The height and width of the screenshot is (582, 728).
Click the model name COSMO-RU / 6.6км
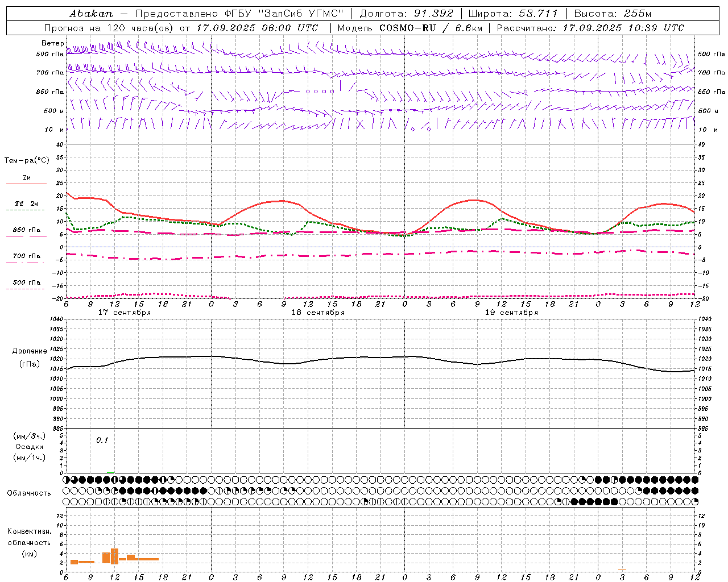[431, 28]
